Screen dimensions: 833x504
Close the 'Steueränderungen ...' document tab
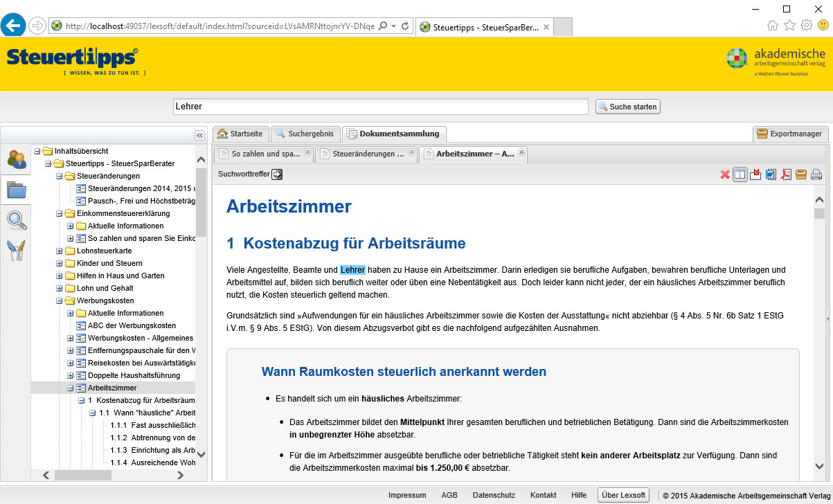[x=411, y=152]
